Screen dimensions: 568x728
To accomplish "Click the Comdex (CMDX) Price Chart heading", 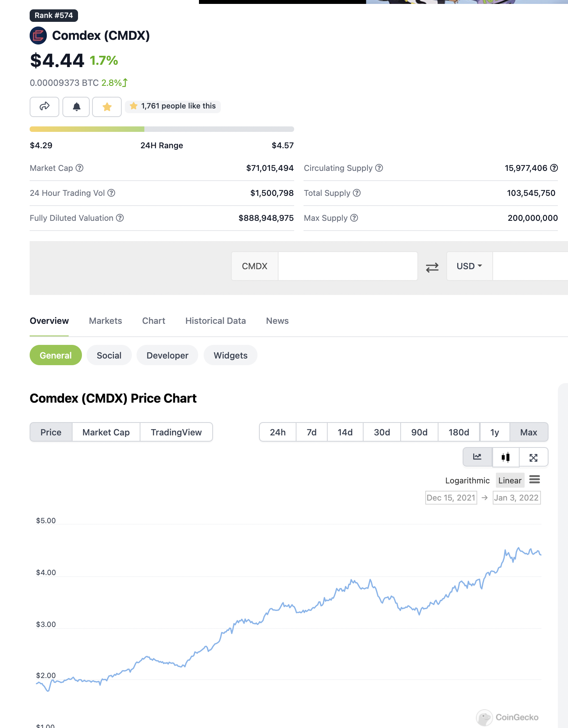I will click(113, 398).
